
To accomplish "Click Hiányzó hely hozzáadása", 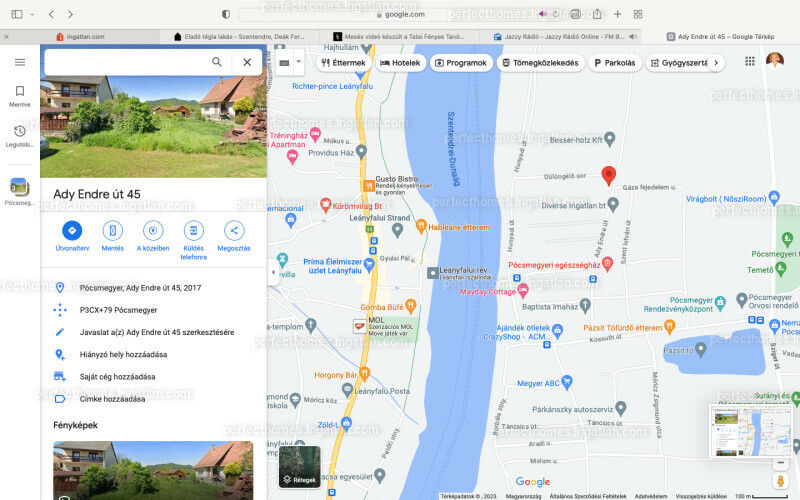I will coord(153,354).
